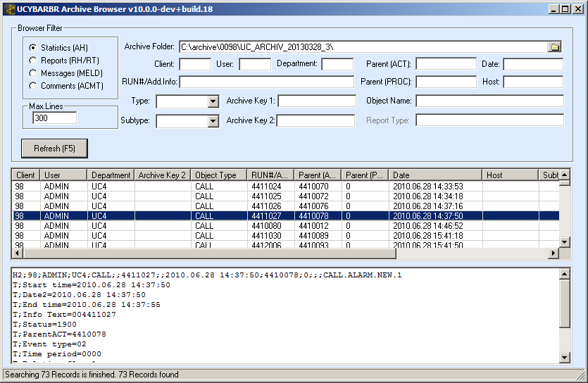Click the Archive Key 1 field
The height and width of the screenshot is (383, 588).
pyautogui.click(x=317, y=101)
